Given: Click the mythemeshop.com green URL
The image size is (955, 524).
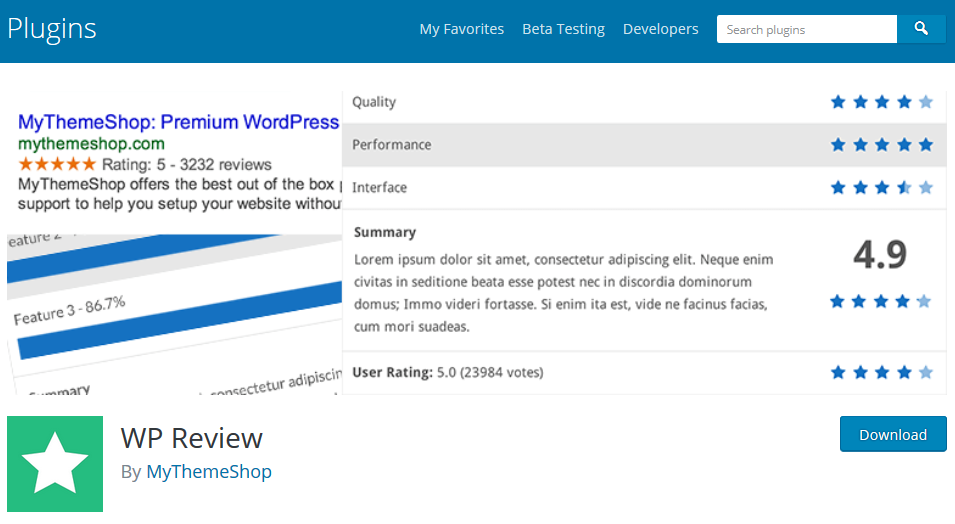Looking at the screenshot, I should click(91, 144).
